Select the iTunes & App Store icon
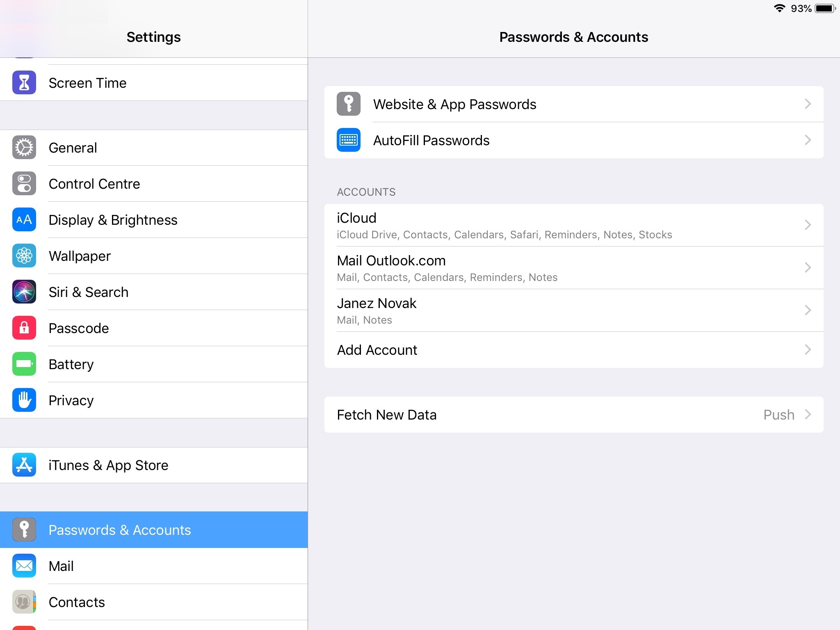This screenshot has height=630, width=840. click(24, 465)
